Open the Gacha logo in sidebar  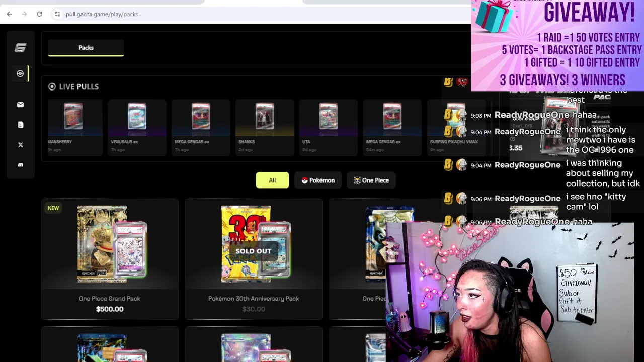pyautogui.click(x=20, y=48)
